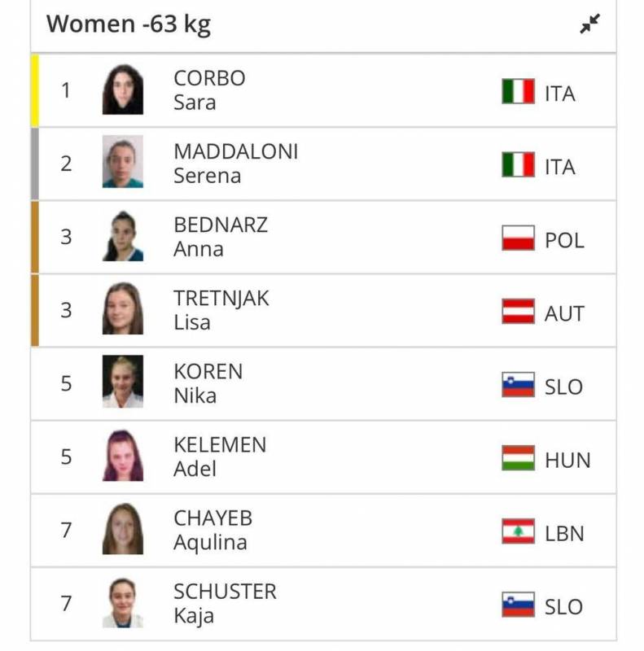Screen dimensions: 644x651
Task: Click the Italy flag beside CORBO Sara
Action: (x=518, y=91)
